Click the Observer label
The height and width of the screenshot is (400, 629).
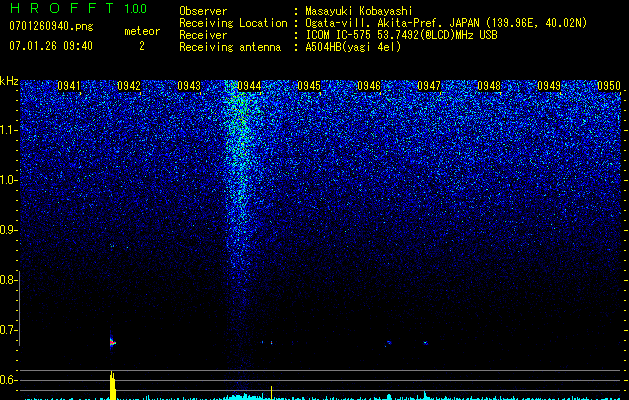(x=203, y=11)
